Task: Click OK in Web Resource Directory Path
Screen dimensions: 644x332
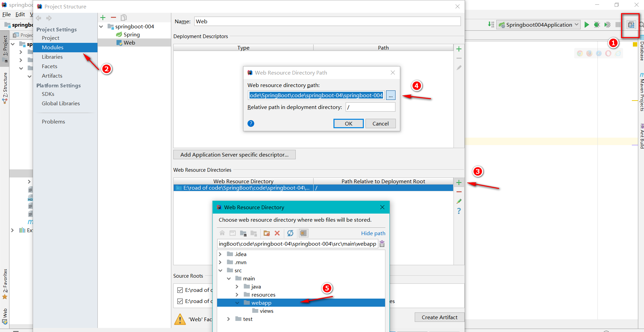Action: (x=349, y=123)
